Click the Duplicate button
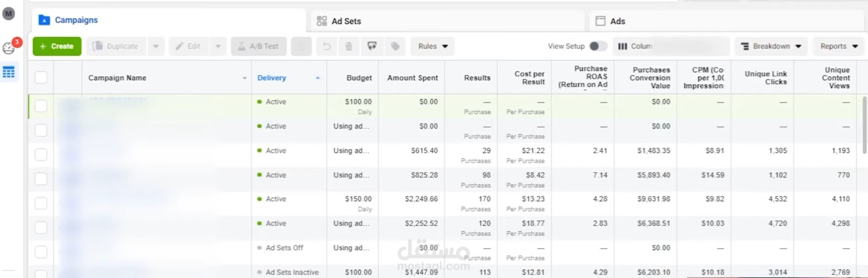 click(117, 46)
